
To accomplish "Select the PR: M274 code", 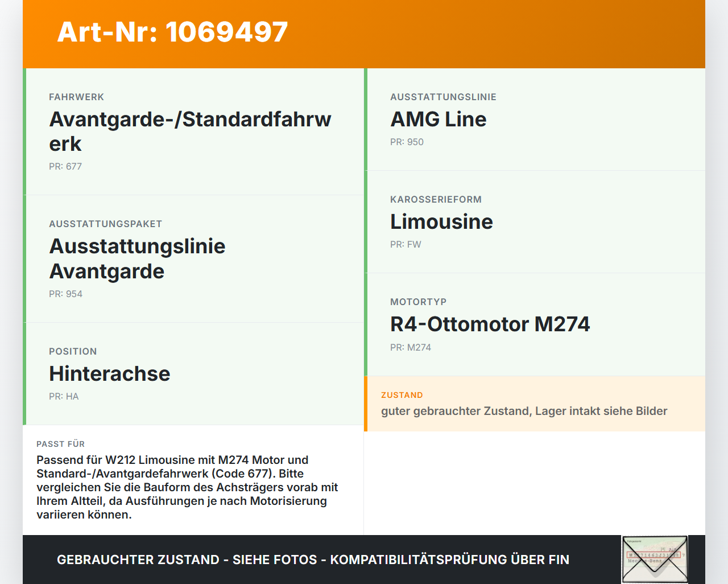I will [x=411, y=347].
